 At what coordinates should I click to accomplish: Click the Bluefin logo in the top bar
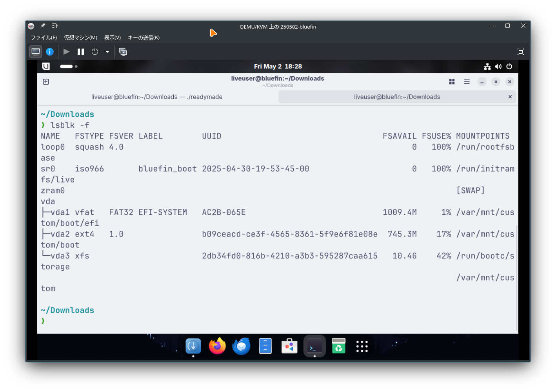point(46,66)
